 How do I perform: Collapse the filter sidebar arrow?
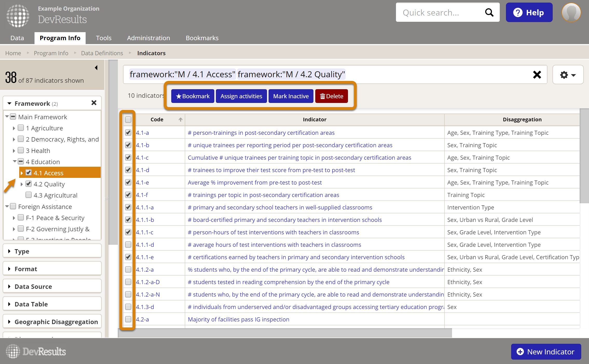pyautogui.click(x=96, y=68)
